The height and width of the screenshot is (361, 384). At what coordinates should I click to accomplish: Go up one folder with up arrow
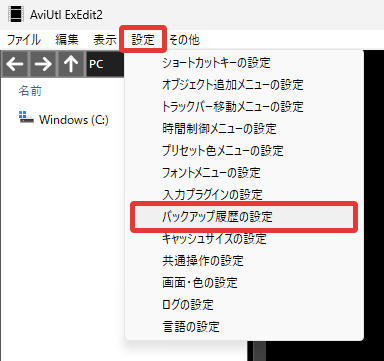(71, 64)
